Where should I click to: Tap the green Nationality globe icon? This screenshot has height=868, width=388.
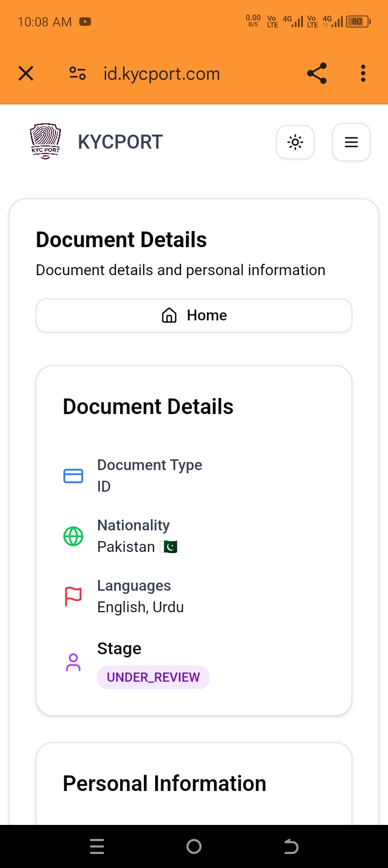click(x=73, y=536)
